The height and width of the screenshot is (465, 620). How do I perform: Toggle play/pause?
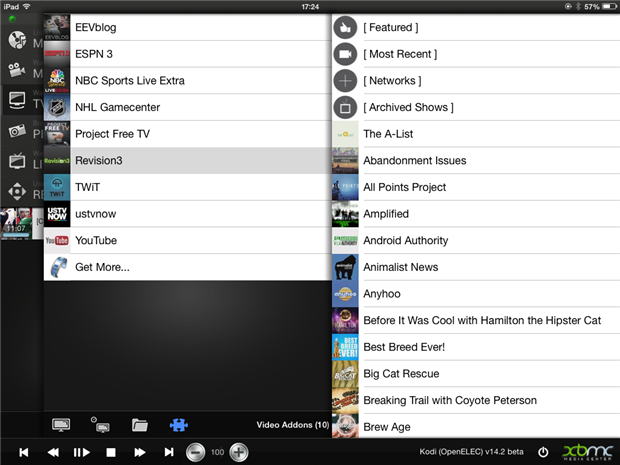click(x=82, y=452)
